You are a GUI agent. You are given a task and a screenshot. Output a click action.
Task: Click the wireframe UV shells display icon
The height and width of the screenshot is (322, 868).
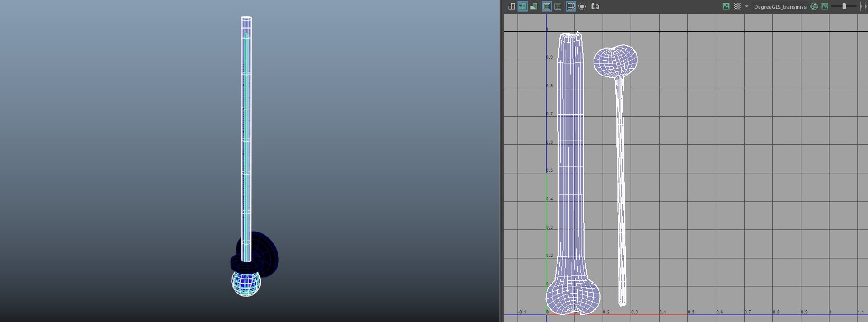click(511, 6)
